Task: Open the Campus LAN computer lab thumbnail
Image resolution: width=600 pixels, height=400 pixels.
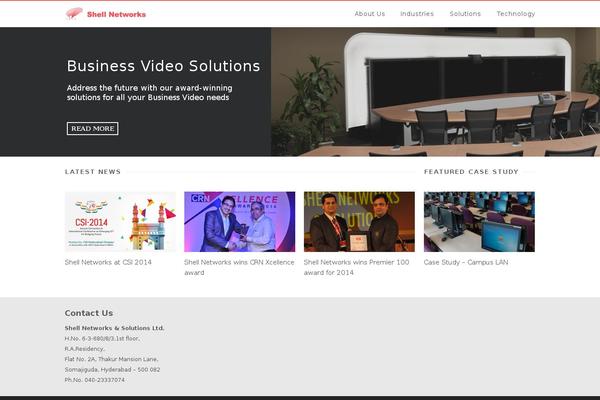Action: click(479, 222)
